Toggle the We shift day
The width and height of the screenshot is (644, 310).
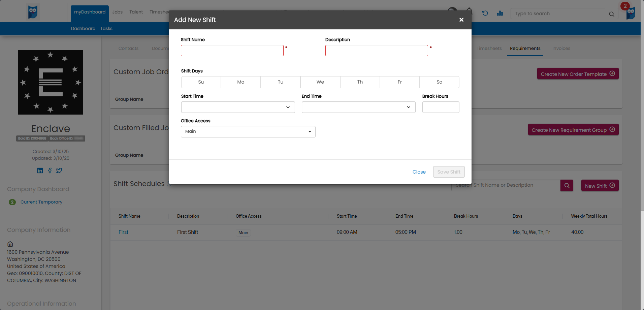(320, 82)
